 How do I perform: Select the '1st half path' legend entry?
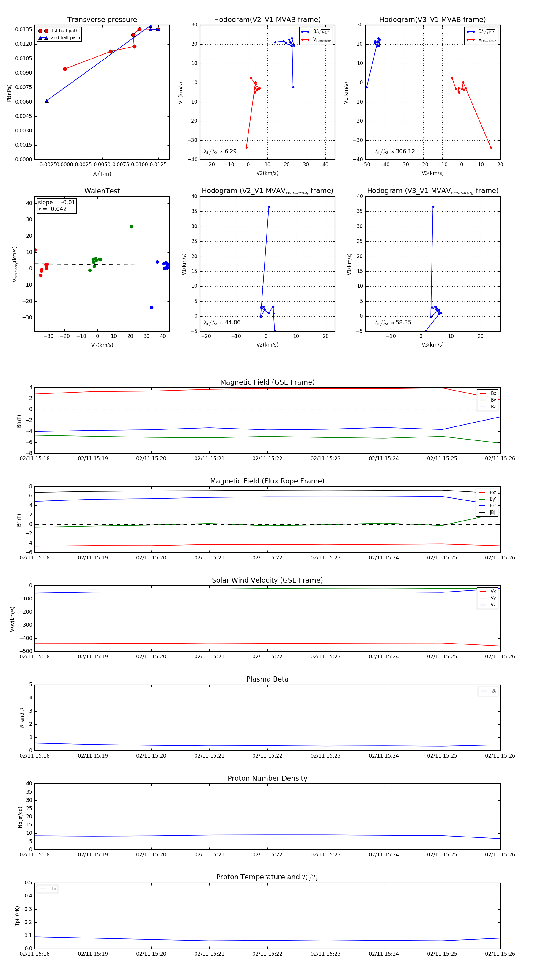pos(59,31)
